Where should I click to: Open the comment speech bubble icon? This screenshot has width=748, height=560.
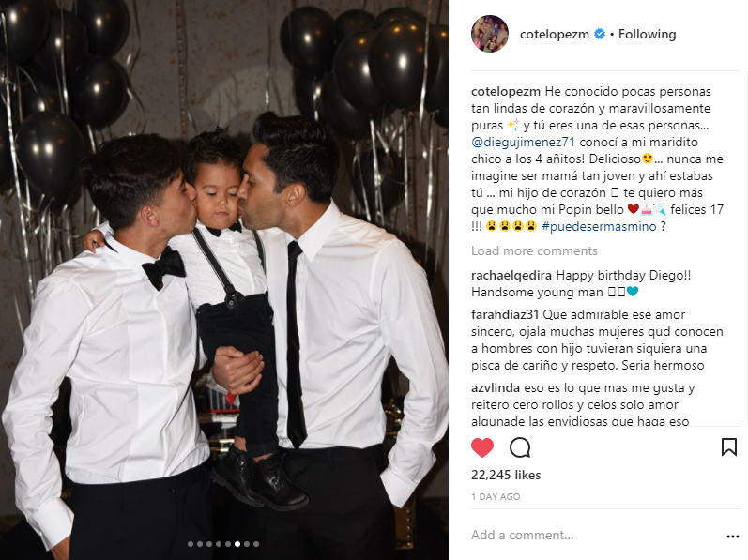520,448
